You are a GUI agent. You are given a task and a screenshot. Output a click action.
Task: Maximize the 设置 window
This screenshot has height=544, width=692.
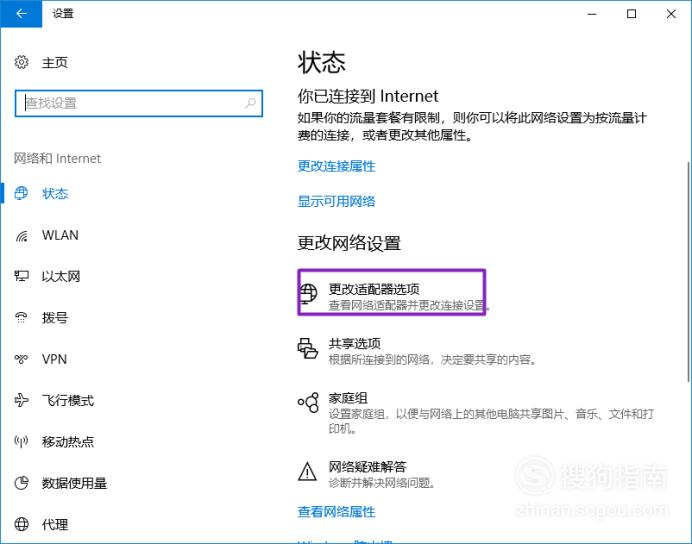[632, 14]
